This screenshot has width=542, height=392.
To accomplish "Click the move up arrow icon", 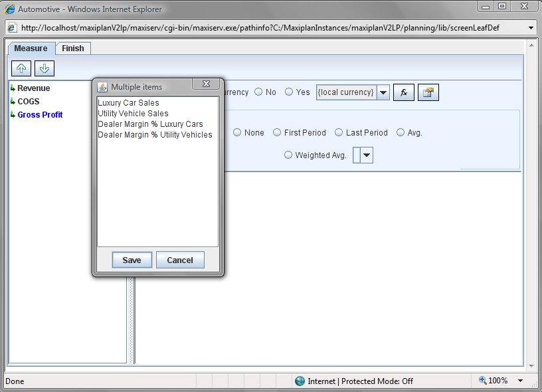I will [x=20, y=68].
